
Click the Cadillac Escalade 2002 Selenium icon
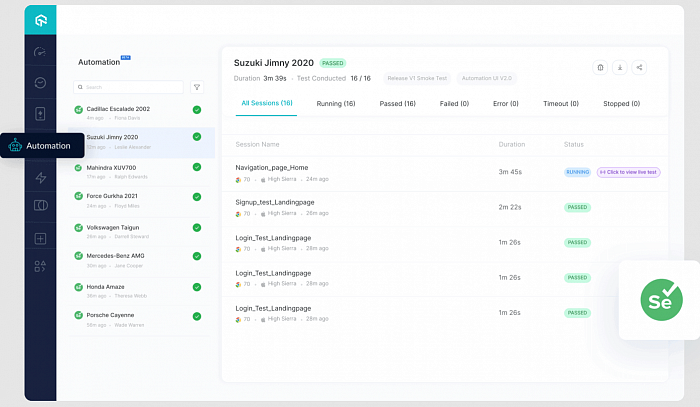(79, 109)
